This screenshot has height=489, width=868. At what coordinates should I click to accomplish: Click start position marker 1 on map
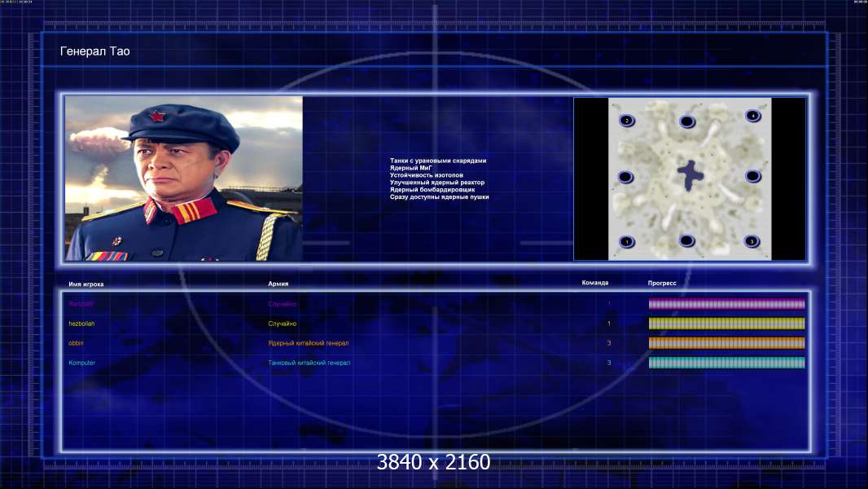pyautogui.click(x=627, y=241)
